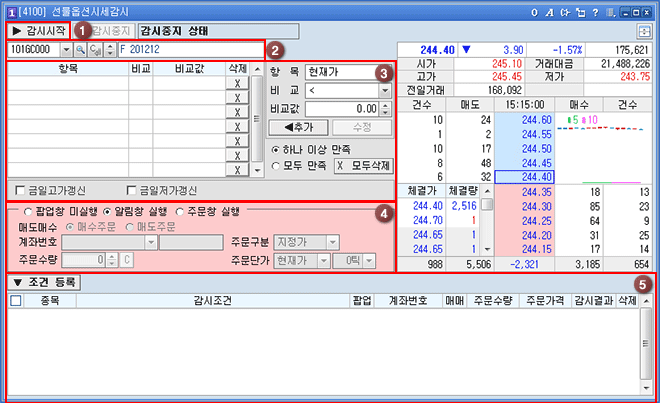Enable the 금일고가갱신 checkbox
This screenshot has width=660, height=403.
(x=22, y=190)
